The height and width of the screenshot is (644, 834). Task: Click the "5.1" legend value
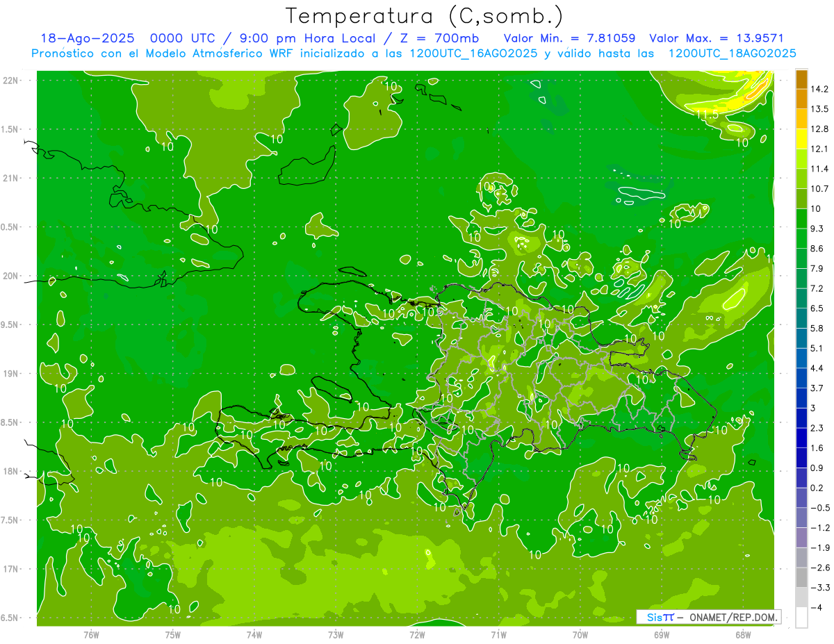[817, 348]
